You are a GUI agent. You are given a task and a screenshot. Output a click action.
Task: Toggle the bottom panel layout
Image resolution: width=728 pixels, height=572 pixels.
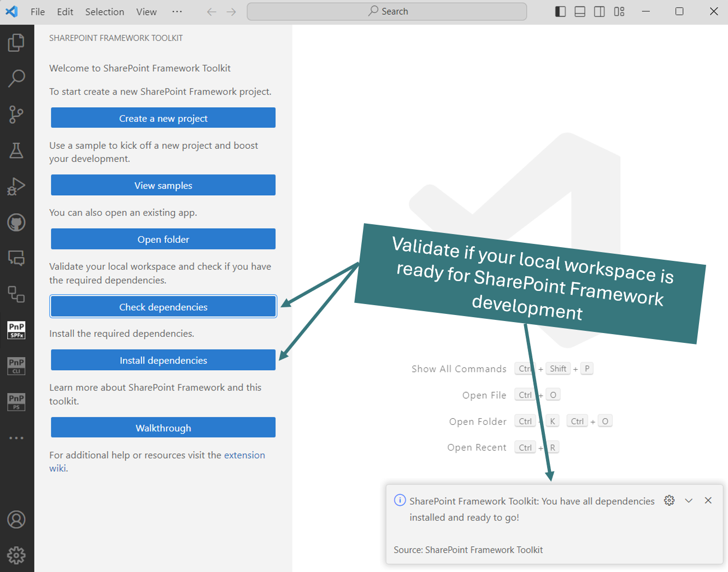(580, 11)
